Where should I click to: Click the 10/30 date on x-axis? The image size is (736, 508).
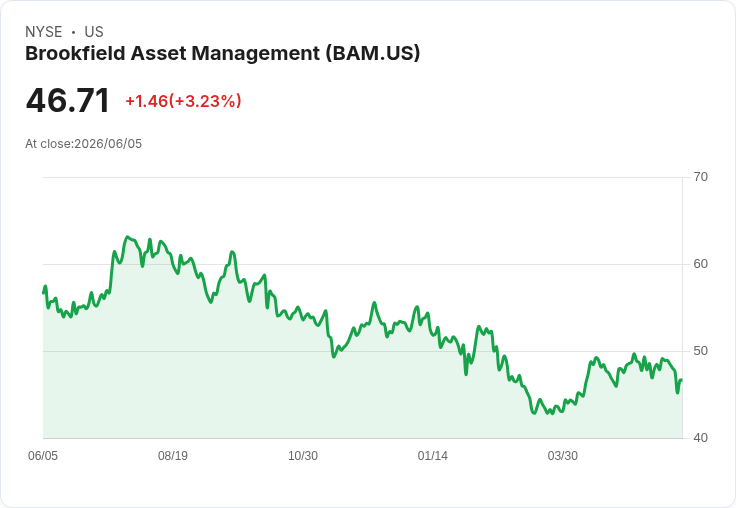(303, 455)
